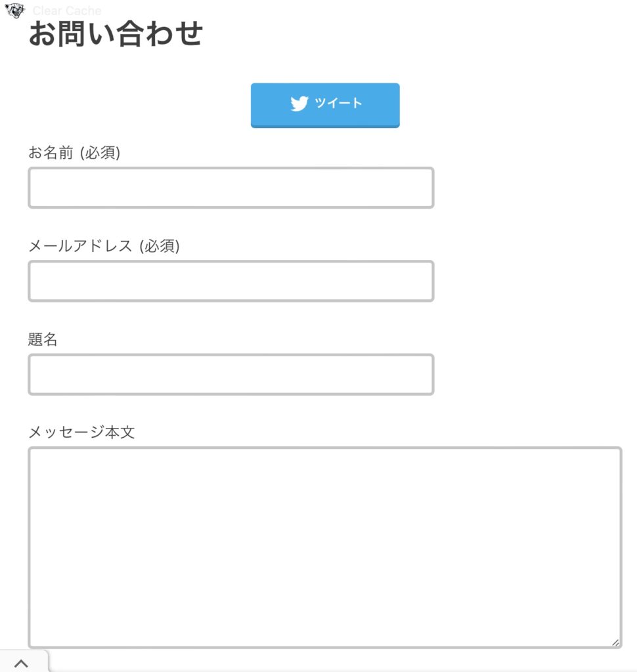Click the 題名 field label
The height and width of the screenshot is (672, 637).
(43, 339)
